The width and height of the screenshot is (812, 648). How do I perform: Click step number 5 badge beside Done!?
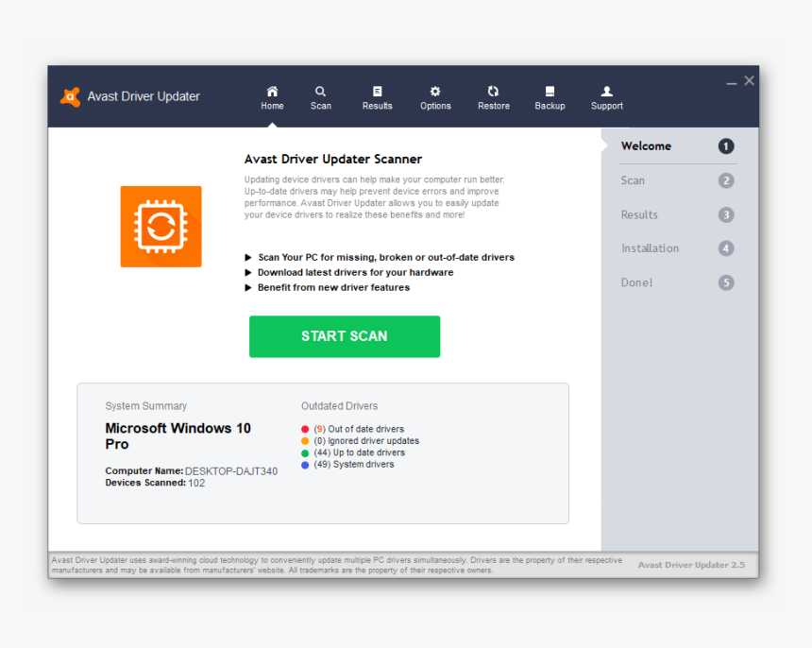725,282
